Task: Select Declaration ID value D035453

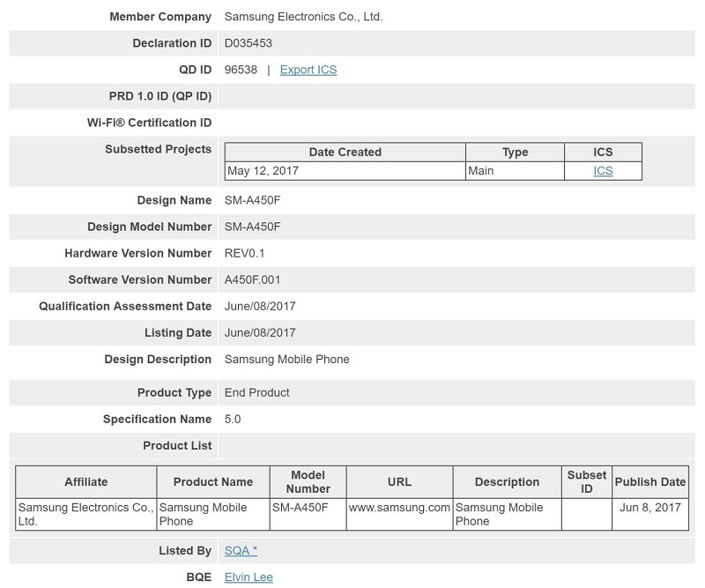Action: [x=249, y=43]
